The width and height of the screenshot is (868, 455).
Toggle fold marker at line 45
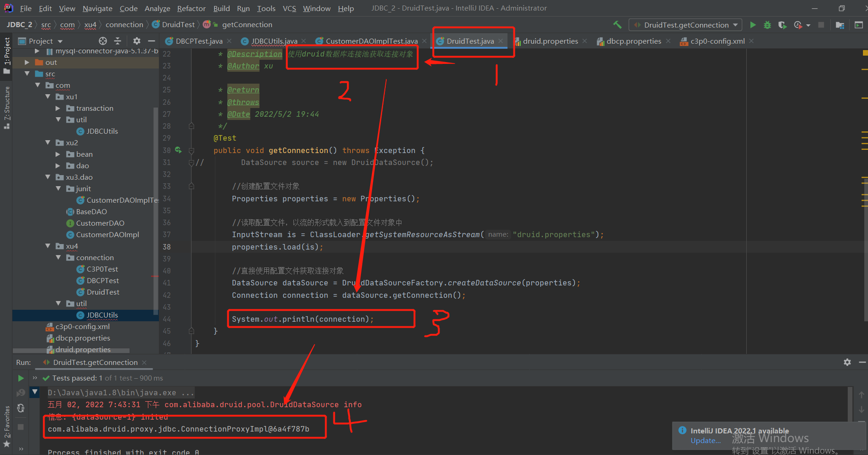click(192, 331)
